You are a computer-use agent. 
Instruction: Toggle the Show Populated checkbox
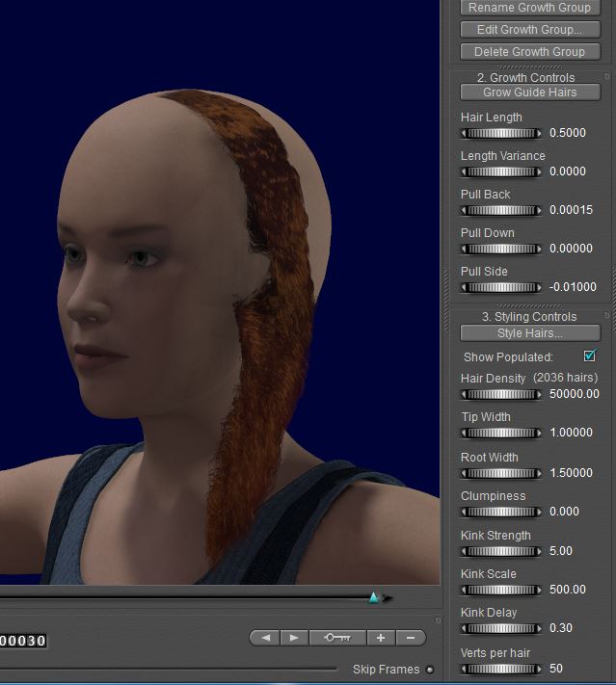pos(590,356)
